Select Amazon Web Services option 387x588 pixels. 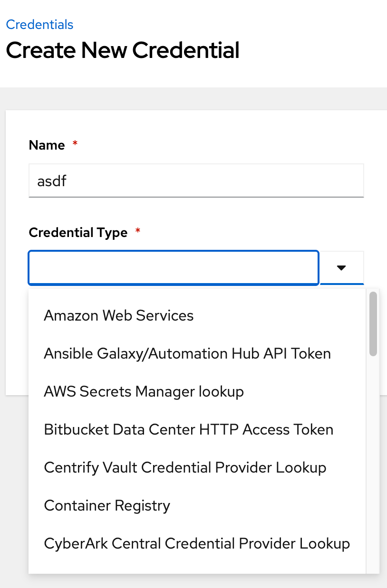(119, 316)
